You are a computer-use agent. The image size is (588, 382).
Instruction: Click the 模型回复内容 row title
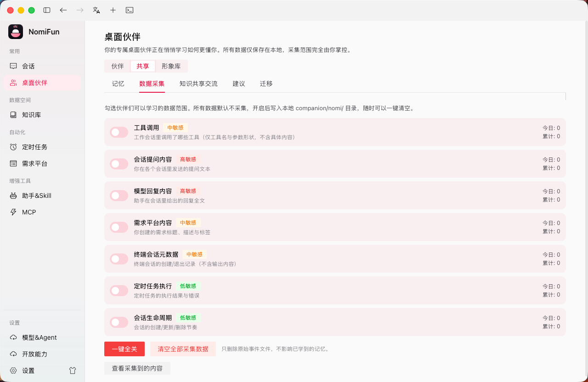click(153, 191)
